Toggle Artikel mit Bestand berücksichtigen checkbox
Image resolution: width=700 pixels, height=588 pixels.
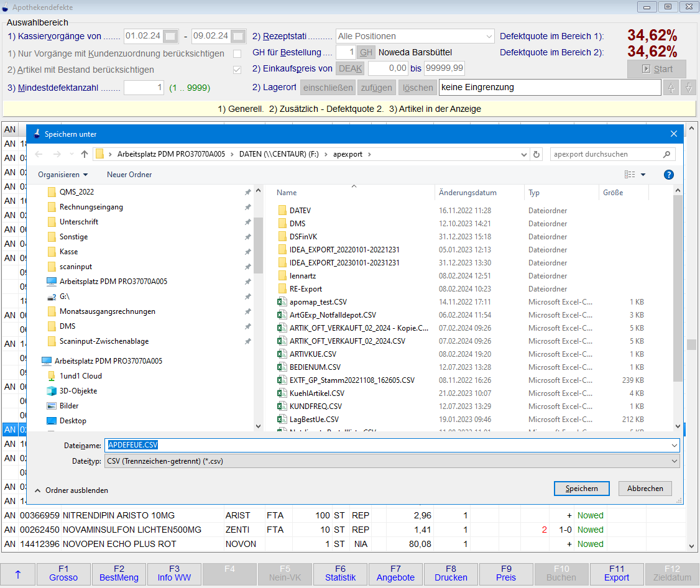pos(237,70)
